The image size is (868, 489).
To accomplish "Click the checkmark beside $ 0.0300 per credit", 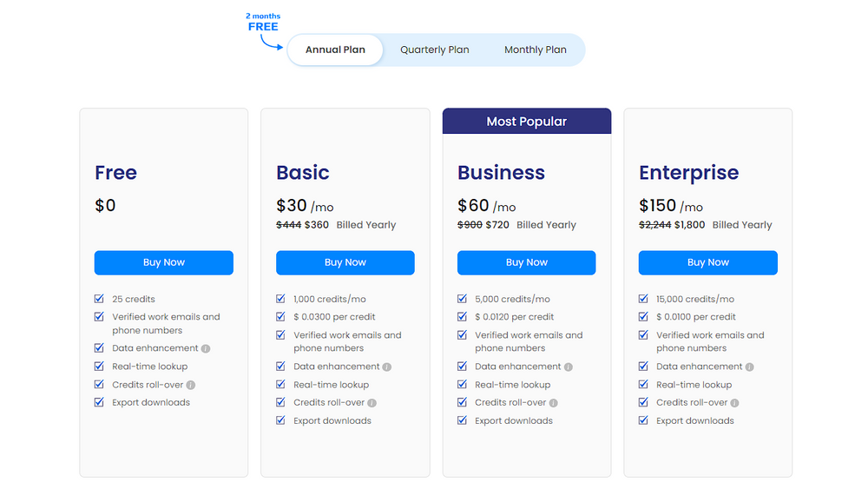I will tap(280, 316).
